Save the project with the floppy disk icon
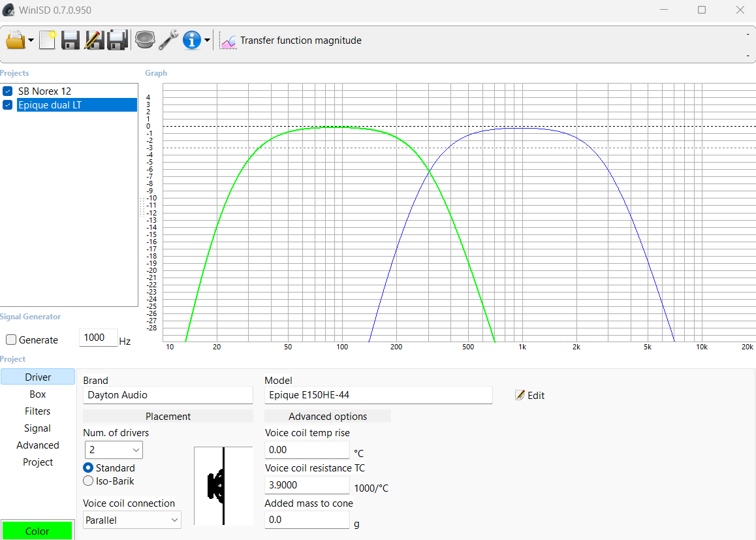The width and height of the screenshot is (756, 540). pyautogui.click(x=71, y=40)
